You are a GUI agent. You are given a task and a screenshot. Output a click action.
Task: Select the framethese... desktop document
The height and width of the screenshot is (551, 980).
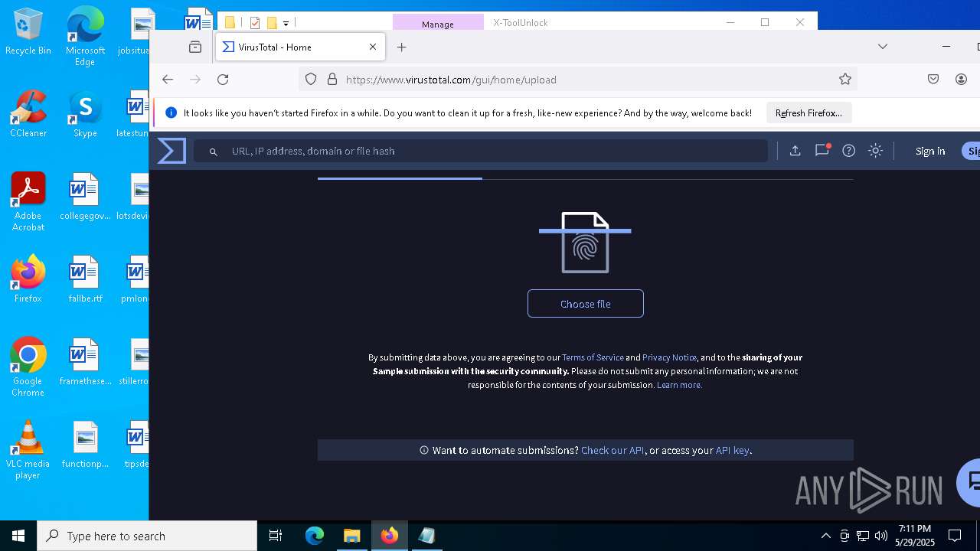(x=85, y=362)
